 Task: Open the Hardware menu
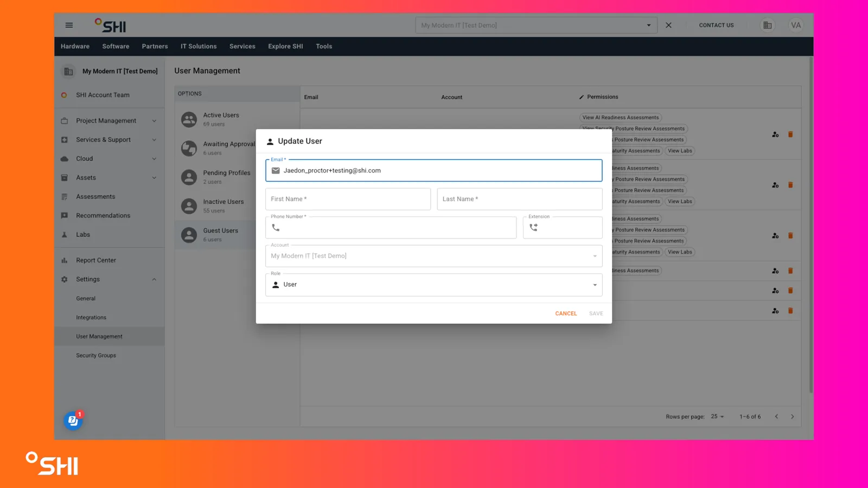pyautogui.click(x=75, y=46)
